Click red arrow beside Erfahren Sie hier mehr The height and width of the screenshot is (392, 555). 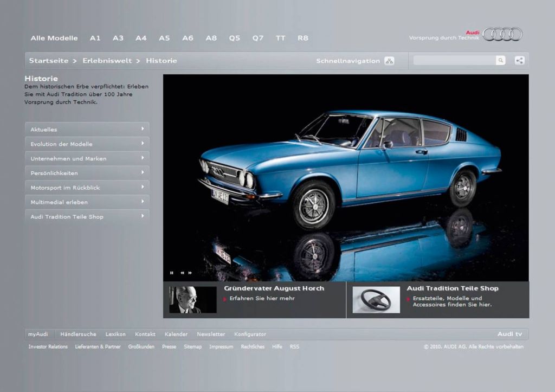[225, 299]
